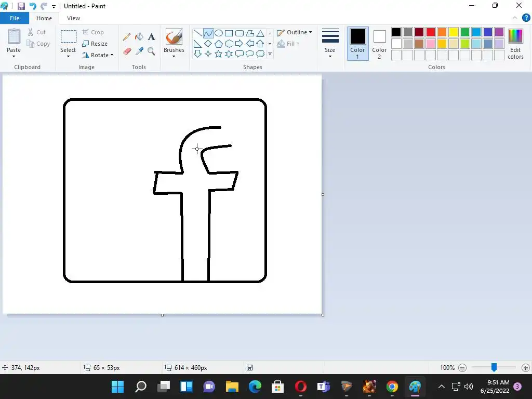Pick the purple color swatch
The height and width of the screenshot is (399, 532).
[x=499, y=32]
